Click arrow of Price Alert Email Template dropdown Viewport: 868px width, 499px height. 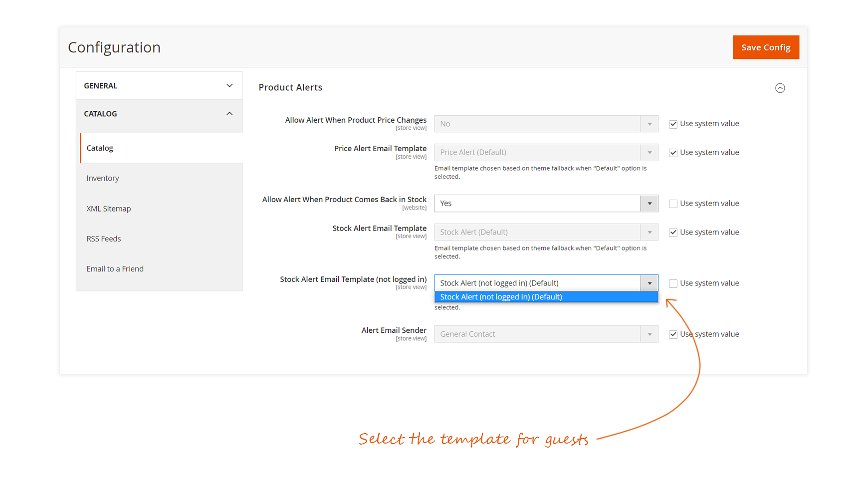click(650, 153)
